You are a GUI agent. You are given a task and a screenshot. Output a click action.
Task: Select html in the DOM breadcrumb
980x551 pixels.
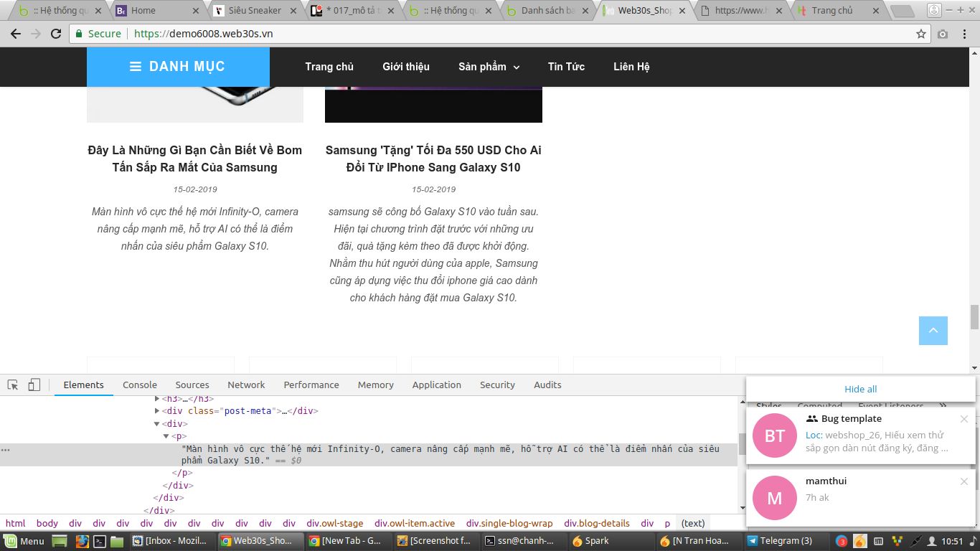point(15,524)
